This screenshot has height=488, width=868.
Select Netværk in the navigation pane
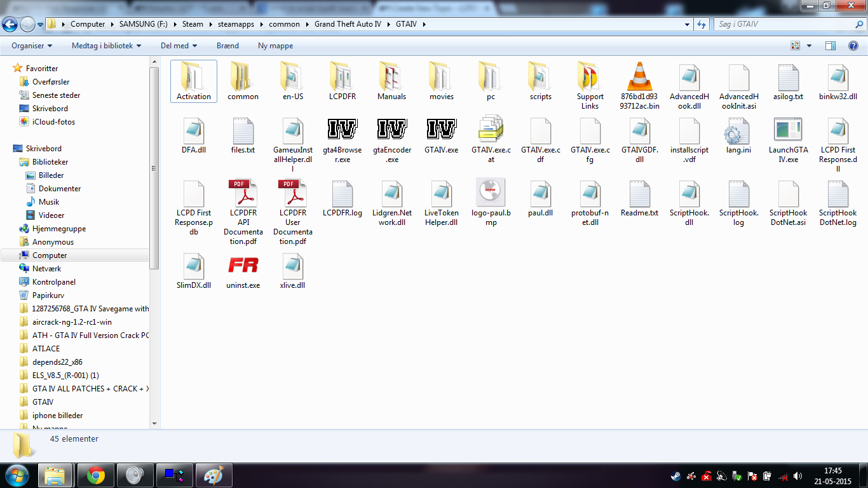tap(46, 269)
